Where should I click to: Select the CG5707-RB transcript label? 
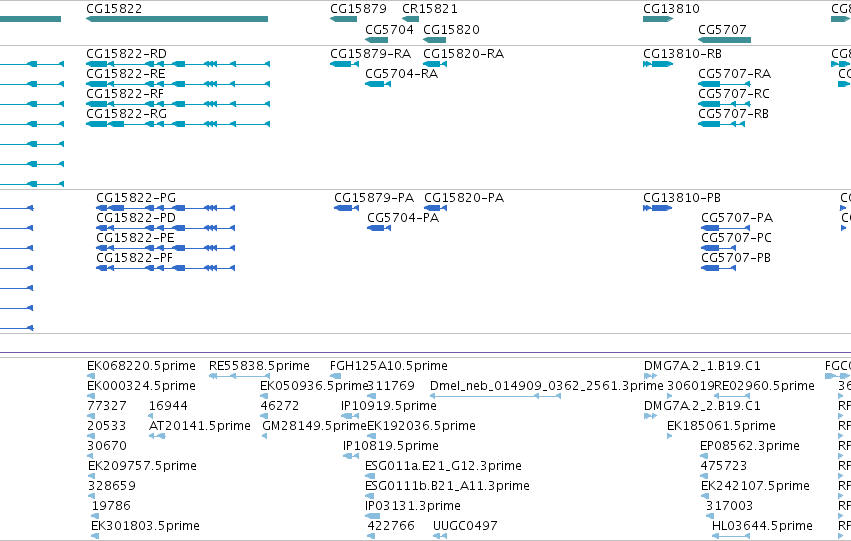pyautogui.click(x=733, y=113)
